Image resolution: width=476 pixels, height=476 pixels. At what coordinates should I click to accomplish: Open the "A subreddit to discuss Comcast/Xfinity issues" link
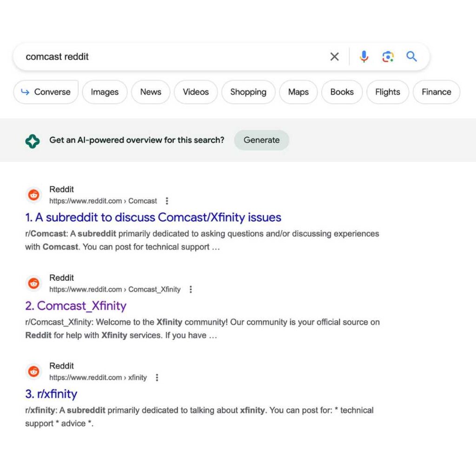coord(153,218)
